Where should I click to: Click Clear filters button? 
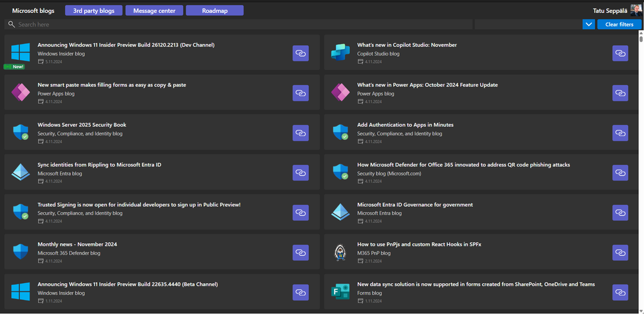pyautogui.click(x=620, y=25)
